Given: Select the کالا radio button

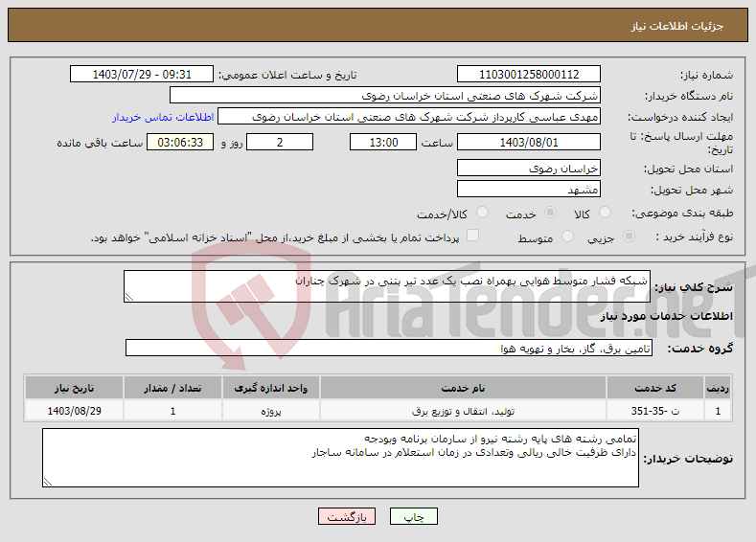Looking at the screenshot, I should [x=605, y=213].
